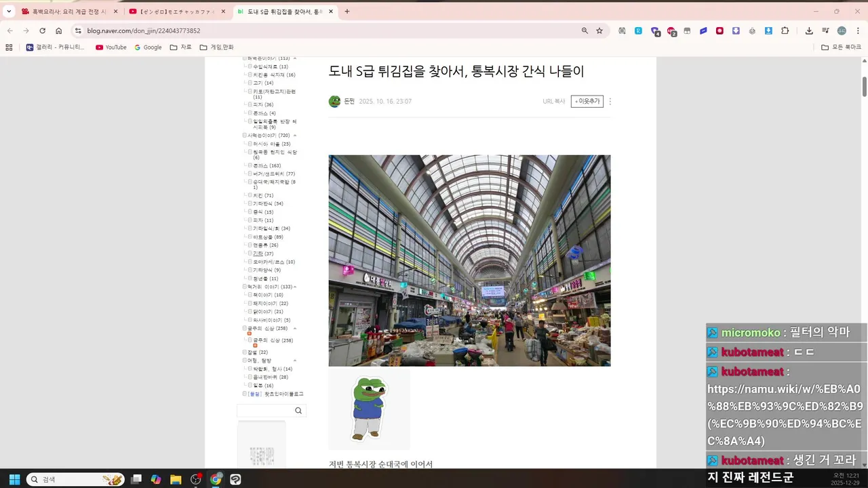Open the 자료 bookmark folder

click(x=181, y=47)
